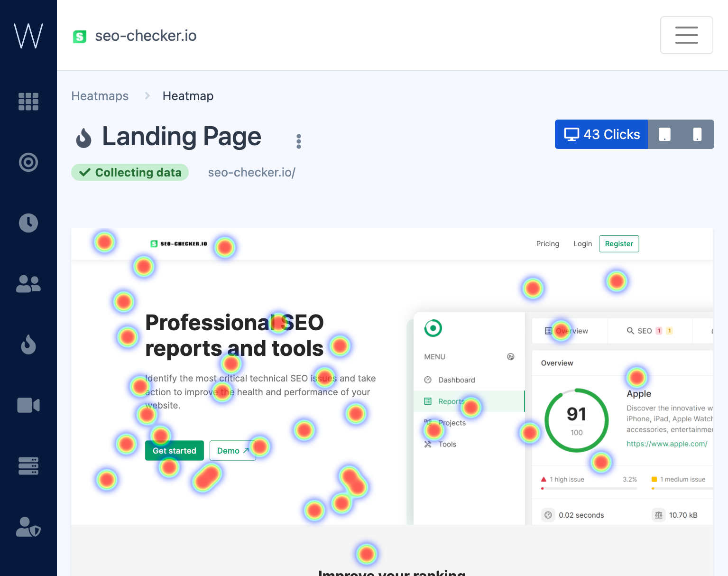
Task: Select the Reports item in preview menu
Action: click(x=451, y=401)
